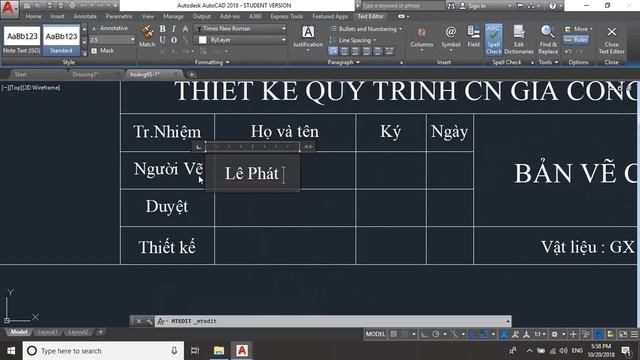Switch to the Layout1 tab

(47, 332)
